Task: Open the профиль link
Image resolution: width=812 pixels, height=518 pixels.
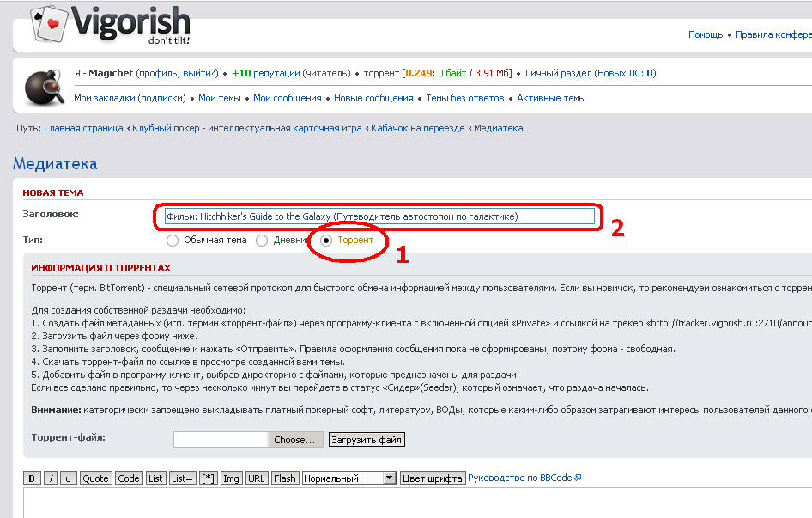Action: pos(159,73)
